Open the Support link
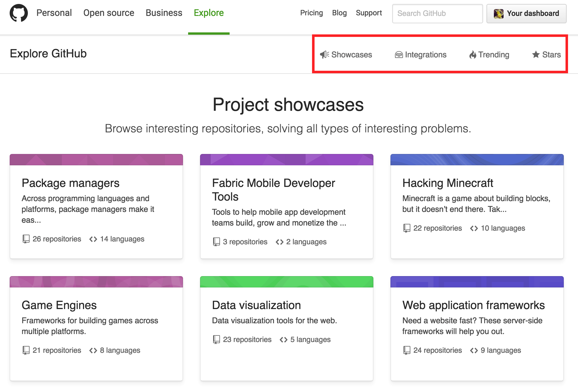 pos(369,13)
